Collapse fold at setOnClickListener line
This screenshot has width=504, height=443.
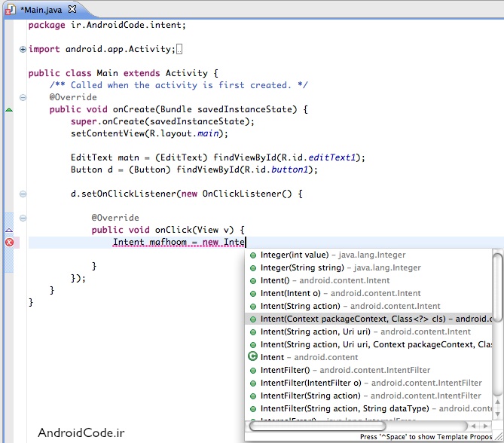point(23,194)
